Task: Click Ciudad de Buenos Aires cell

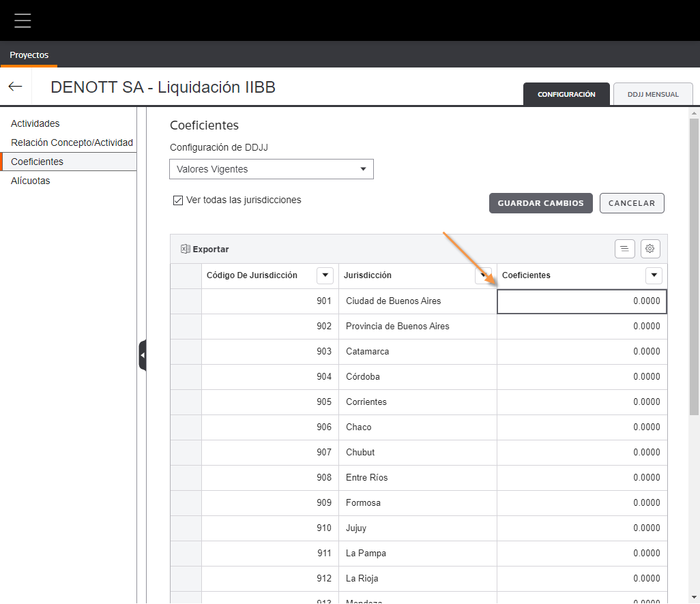Action: [x=418, y=301]
